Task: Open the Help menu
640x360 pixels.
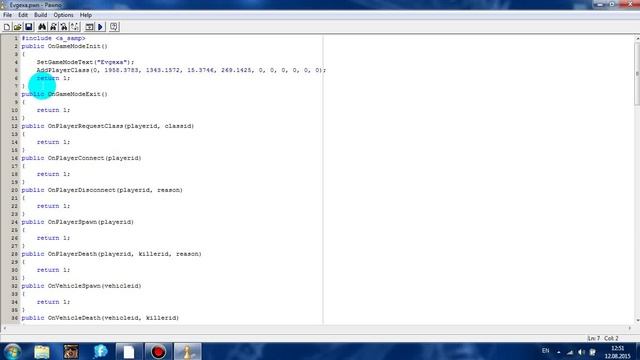Action: tap(86, 15)
